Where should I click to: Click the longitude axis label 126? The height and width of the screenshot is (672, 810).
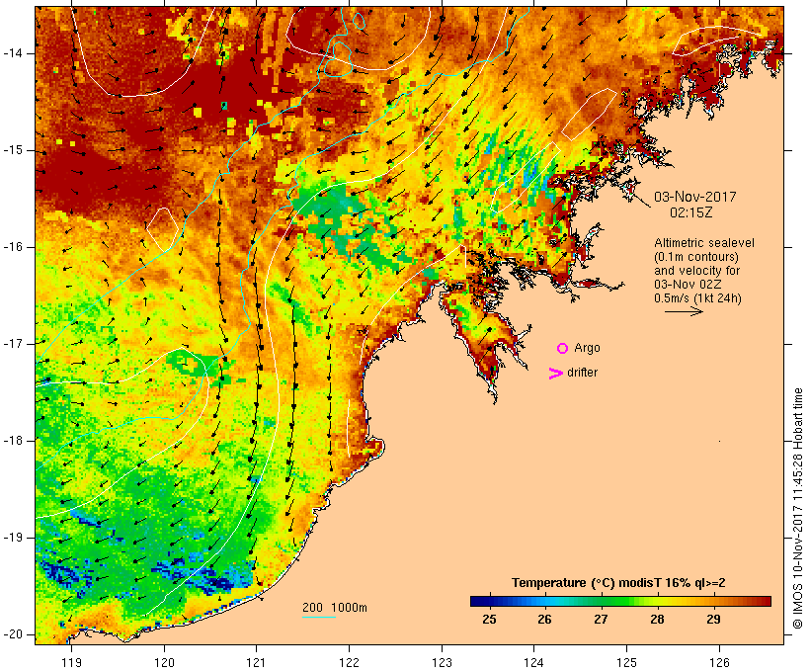(x=719, y=662)
